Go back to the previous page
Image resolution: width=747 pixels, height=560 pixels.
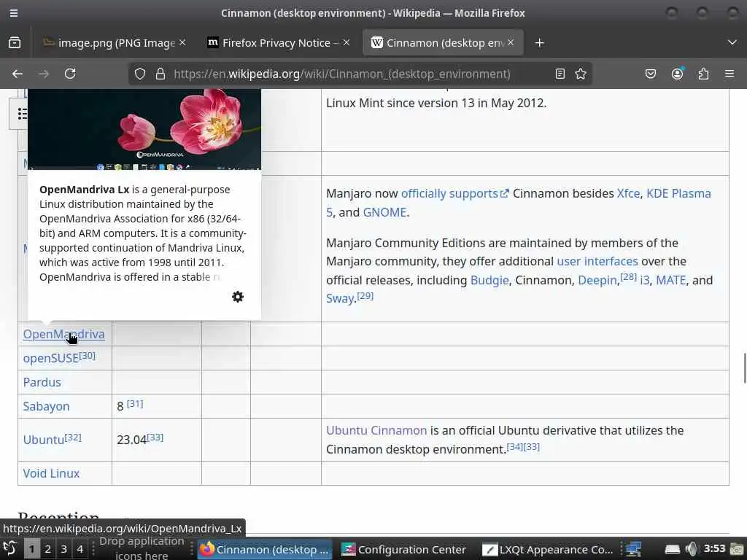click(18, 74)
